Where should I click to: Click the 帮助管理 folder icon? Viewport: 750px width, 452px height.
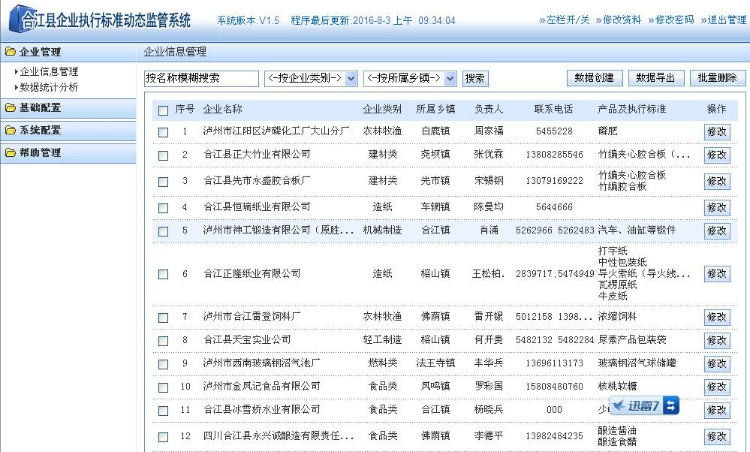[10, 153]
